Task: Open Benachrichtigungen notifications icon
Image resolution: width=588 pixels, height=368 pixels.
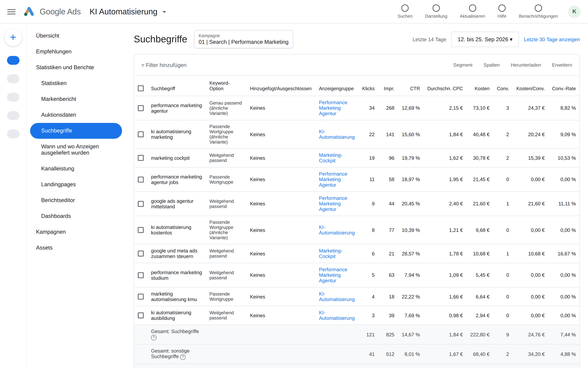Action: (x=538, y=8)
